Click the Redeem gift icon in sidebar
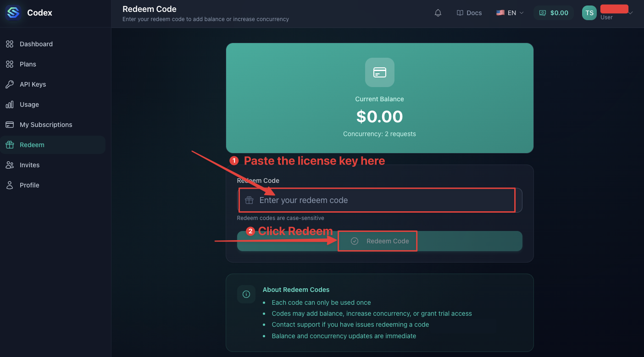The image size is (644, 357). (10, 145)
